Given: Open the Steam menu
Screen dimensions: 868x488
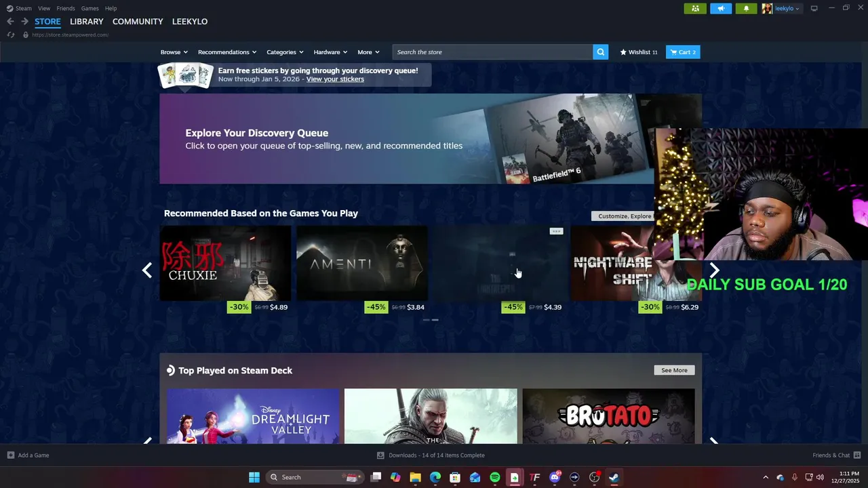Looking at the screenshot, I should coord(19,8).
